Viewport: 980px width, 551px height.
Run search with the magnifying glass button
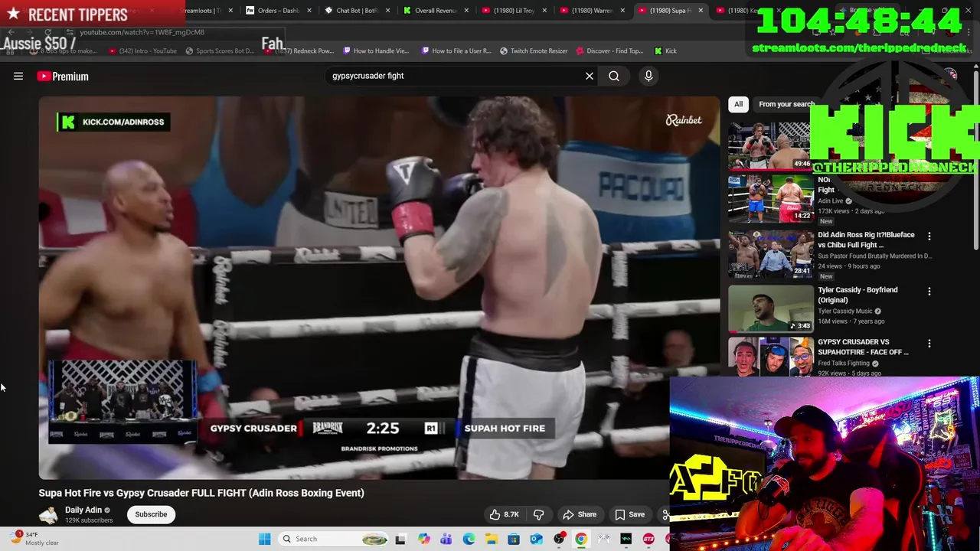coord(614,76)
